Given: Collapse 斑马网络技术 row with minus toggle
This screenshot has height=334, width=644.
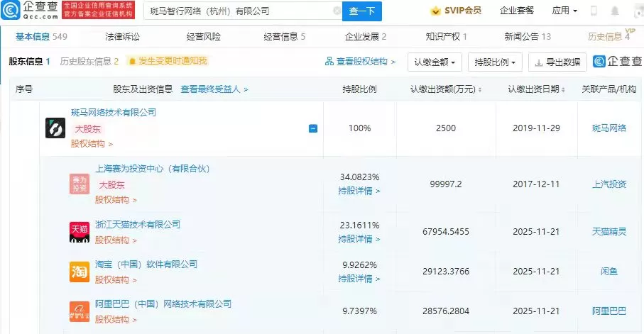Looking at the screenshot, I should pyautogui.click(x=312, y=128).
